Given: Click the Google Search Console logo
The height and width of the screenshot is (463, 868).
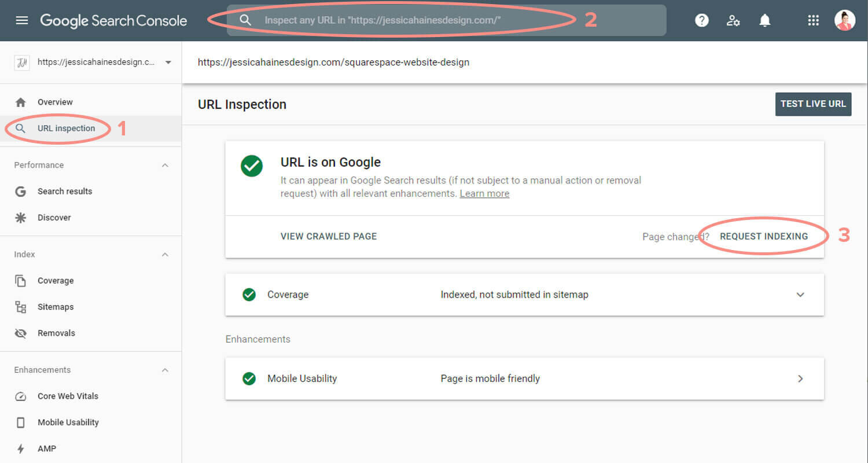Looking at the screenshot, I should point(113,21).
